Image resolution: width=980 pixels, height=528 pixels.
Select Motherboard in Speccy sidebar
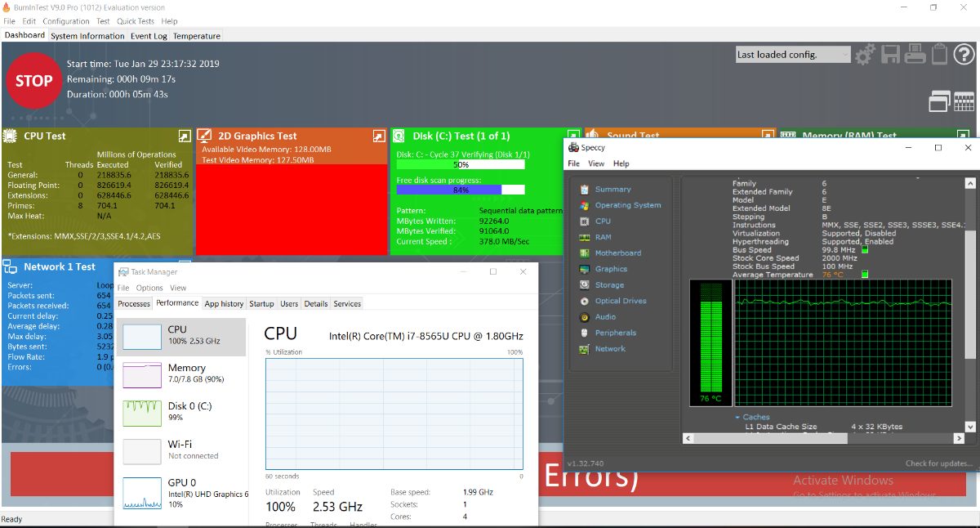click(617, 253)
